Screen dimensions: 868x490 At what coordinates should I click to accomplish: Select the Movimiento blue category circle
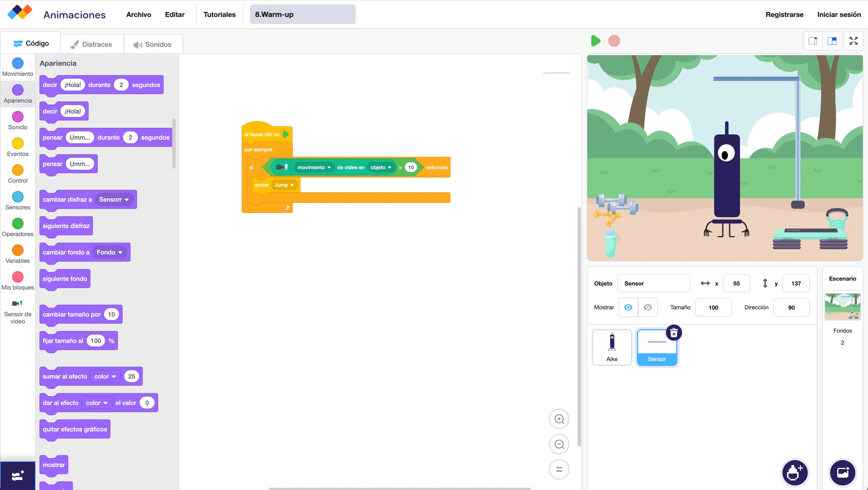click(x=18, y=63)
